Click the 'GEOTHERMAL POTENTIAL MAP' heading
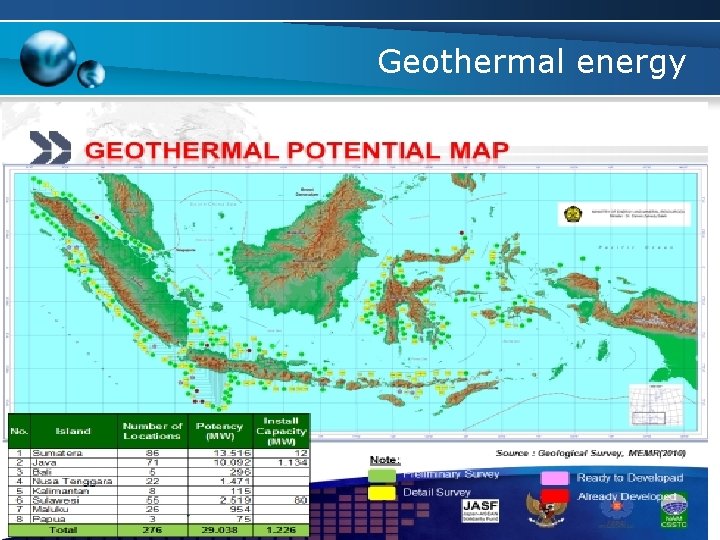The height and width of the screenshot is (540, 720). [x=297, y=151]
